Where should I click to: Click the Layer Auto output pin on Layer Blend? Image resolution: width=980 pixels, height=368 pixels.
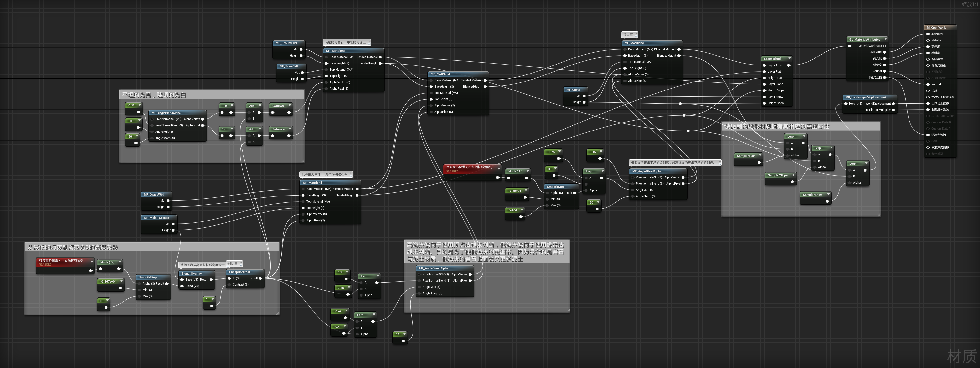tap(789, 65)
